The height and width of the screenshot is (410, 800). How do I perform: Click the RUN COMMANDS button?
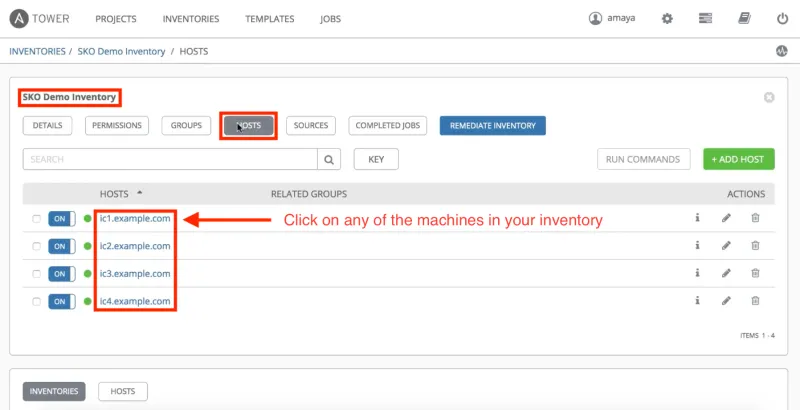point(643,160)
